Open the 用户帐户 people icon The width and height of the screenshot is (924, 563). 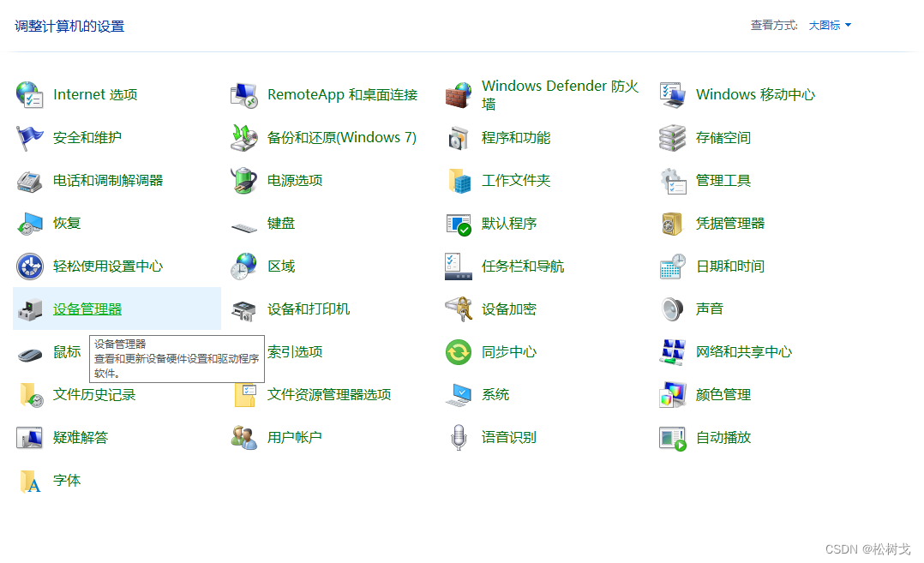(244, 438)
